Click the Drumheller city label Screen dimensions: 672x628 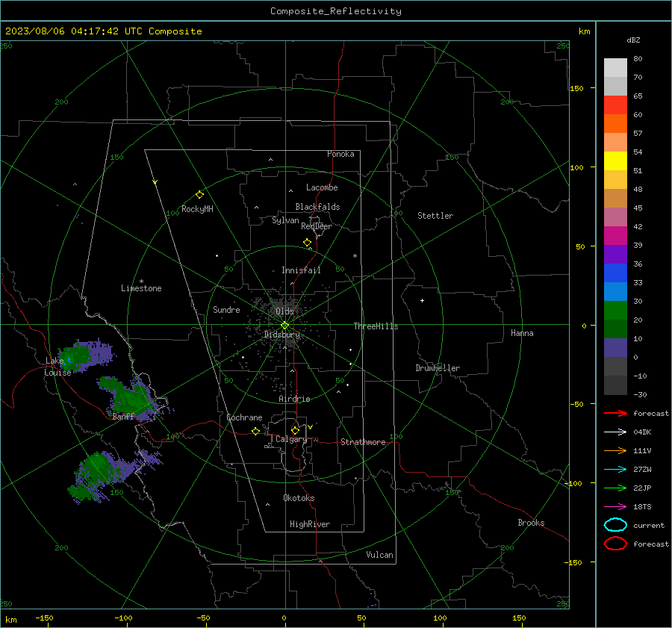(438, 368)
